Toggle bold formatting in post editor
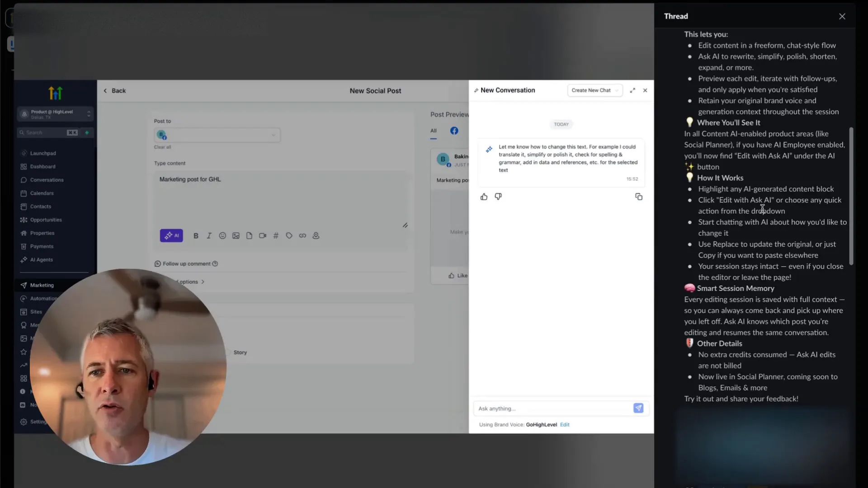868x488 pixels. pos(196,235)
